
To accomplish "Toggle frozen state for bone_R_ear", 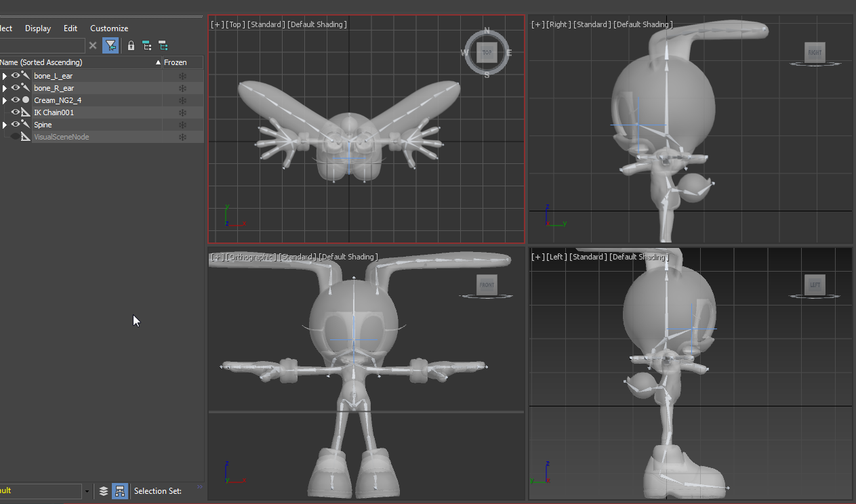I will pyautogui.click(x=182, y=88).
